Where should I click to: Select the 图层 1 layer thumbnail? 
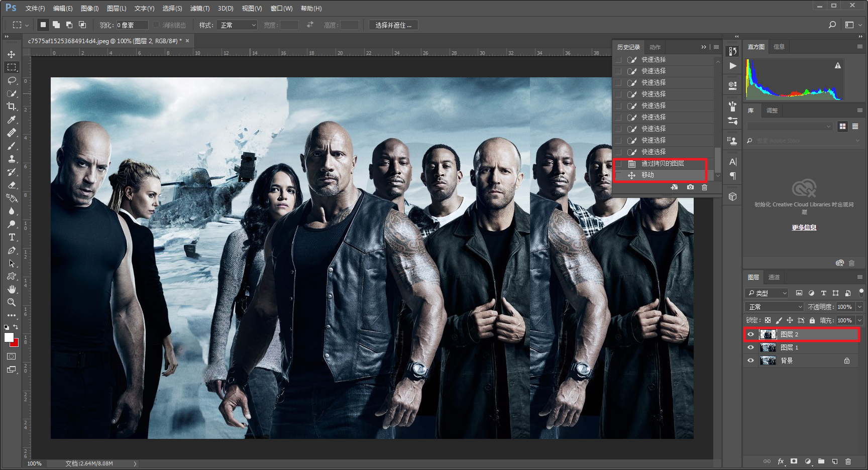768,347
